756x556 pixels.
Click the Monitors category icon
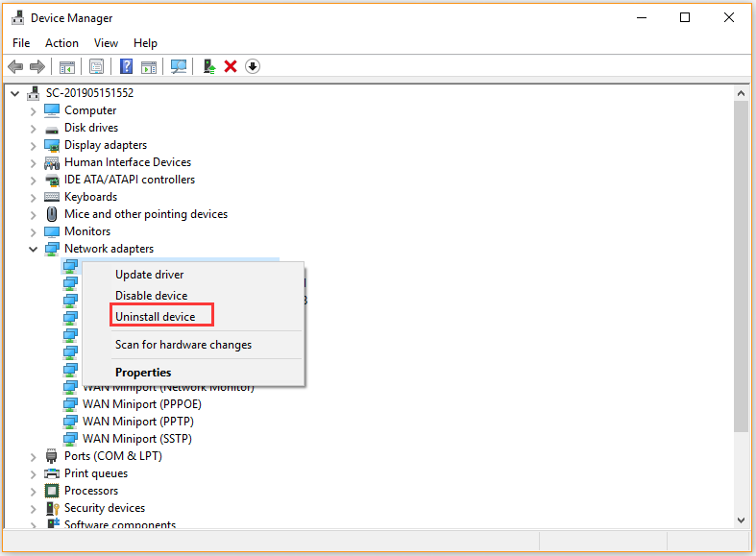52,231
